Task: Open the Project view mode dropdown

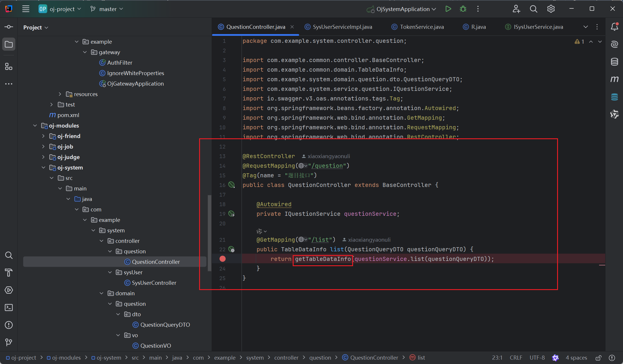Action: click(36, 27)
